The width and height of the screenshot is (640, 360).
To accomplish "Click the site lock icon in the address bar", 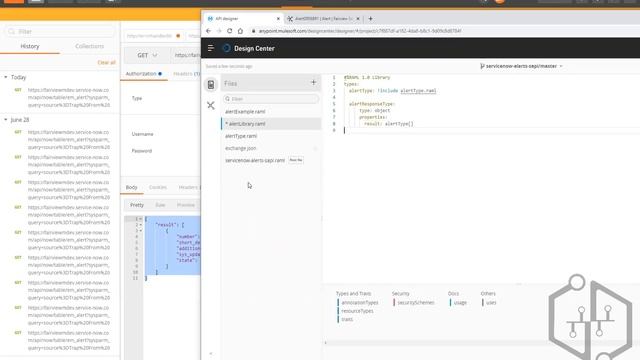I will point(253,31).
